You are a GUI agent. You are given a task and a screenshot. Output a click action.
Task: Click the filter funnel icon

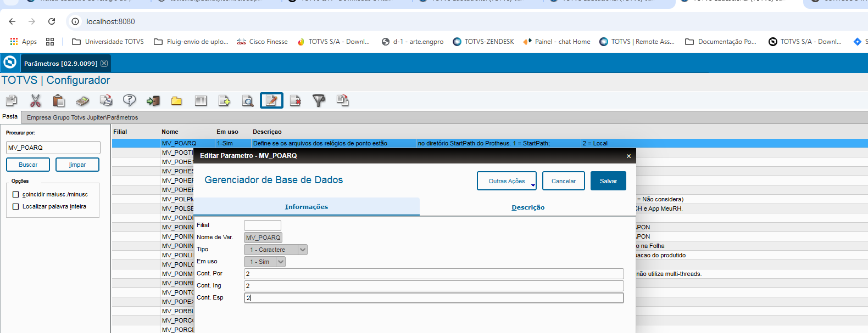[x=319, y=100]
